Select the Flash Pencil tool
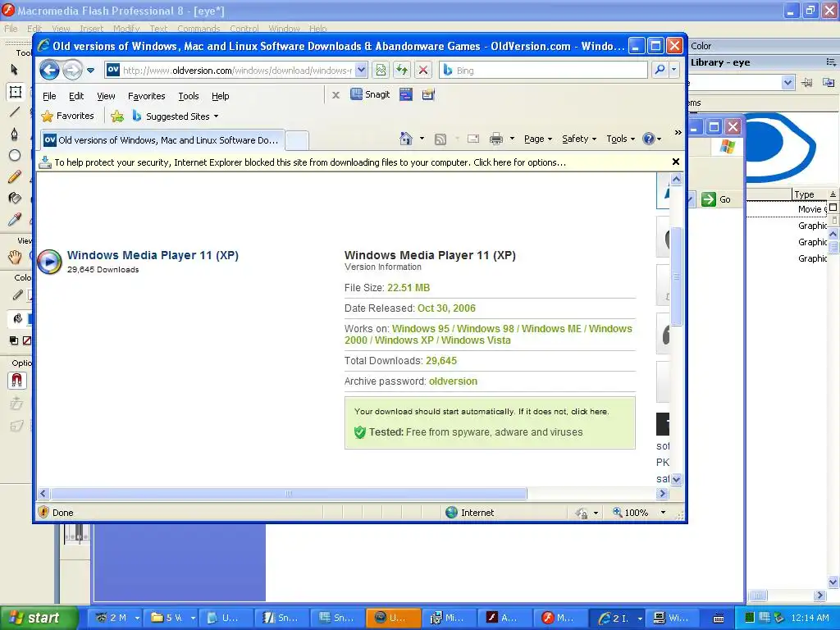 15,176
